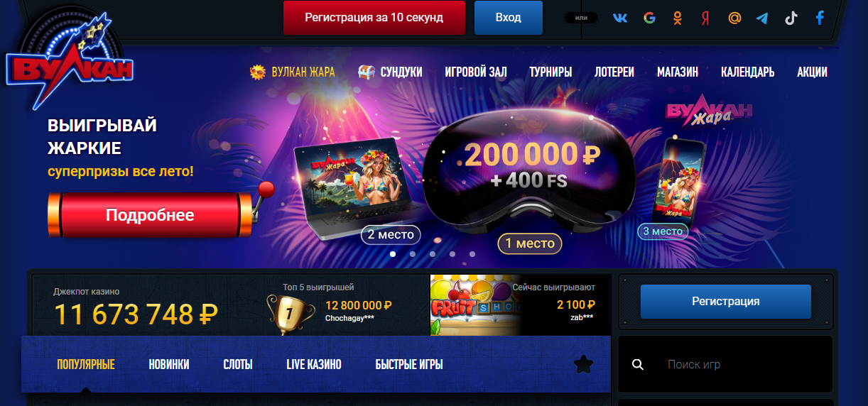Choose the Odnoklassniki login icon
868x406 pixels.
tap(677, 18)
